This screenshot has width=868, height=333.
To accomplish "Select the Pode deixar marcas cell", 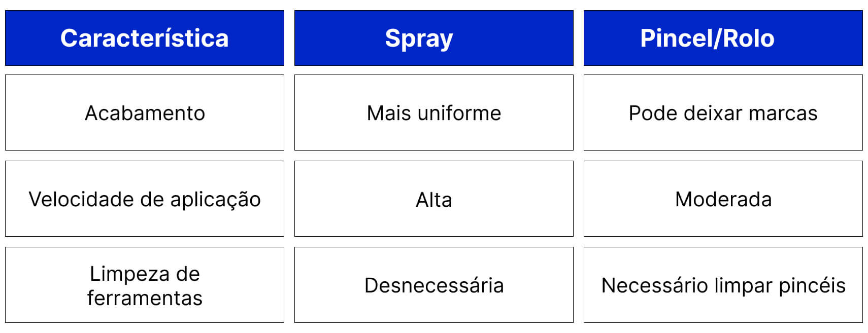I will click(723, 113).
